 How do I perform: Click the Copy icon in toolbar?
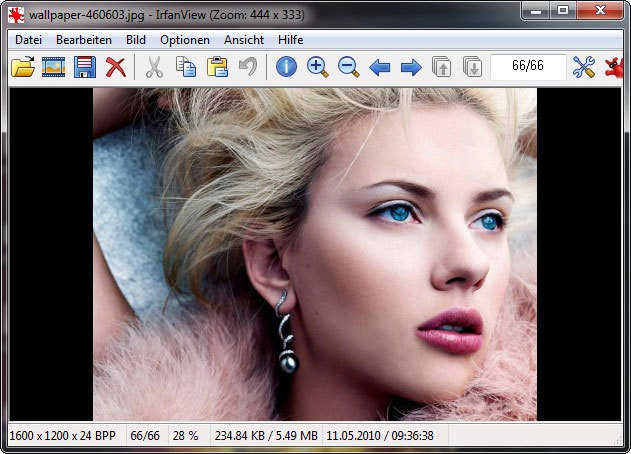tap(185, 68)
